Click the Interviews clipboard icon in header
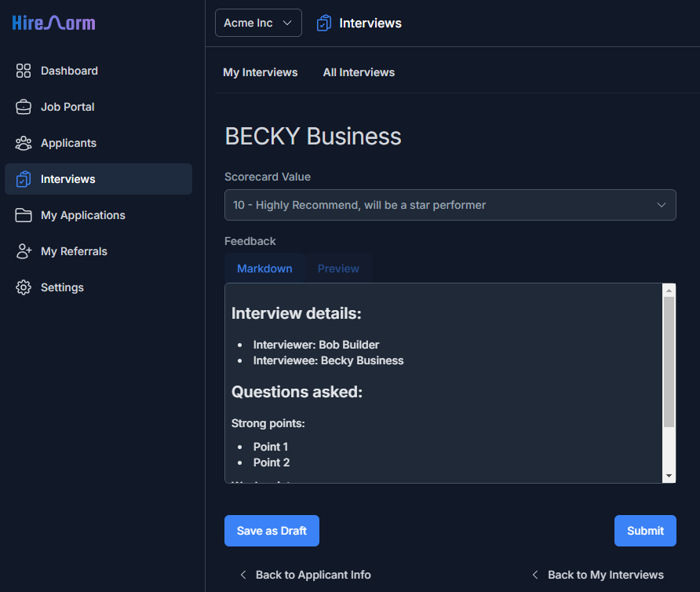The width and height of the screenshot is (700, 592). [x=323, y=23]
